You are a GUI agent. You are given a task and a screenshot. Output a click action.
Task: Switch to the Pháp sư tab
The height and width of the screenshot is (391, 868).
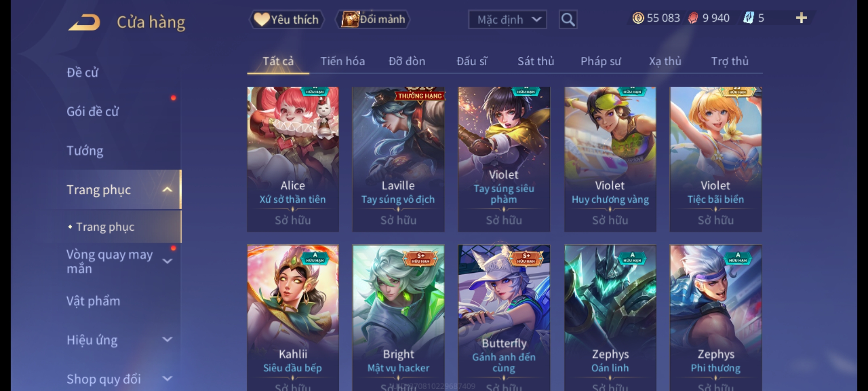pos(601,61)
